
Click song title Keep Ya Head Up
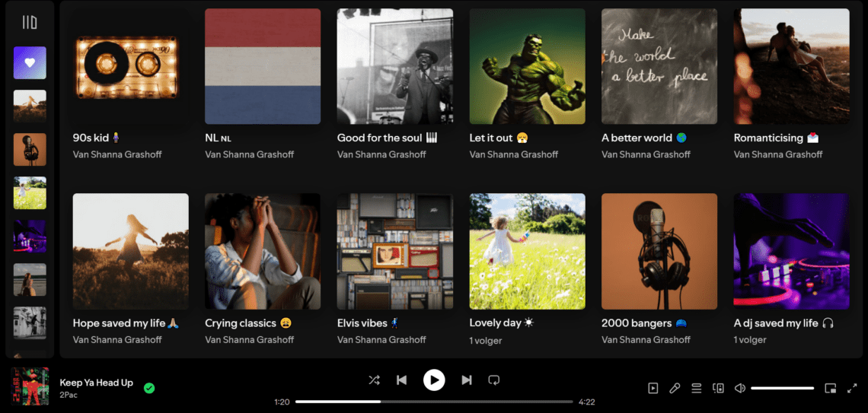96,383
